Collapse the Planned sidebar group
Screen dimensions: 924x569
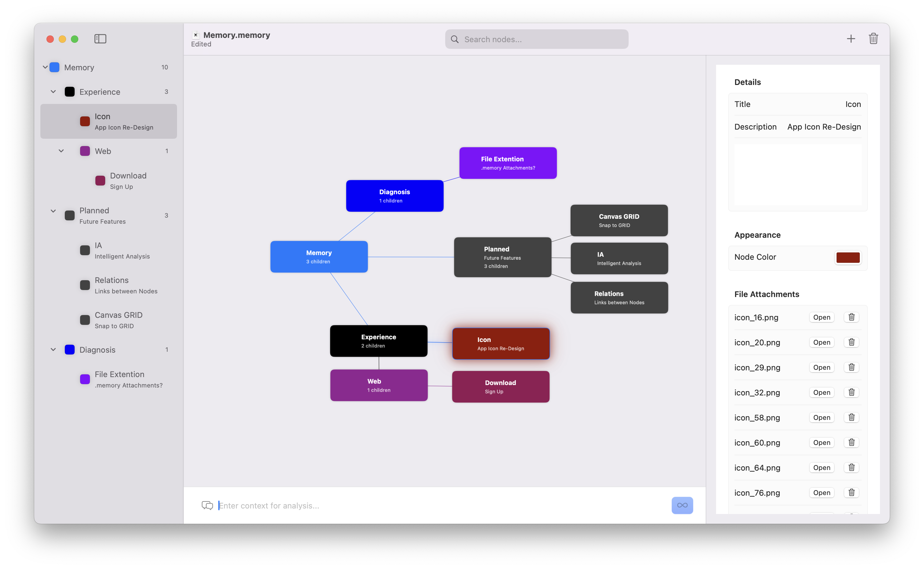[53, 211]
